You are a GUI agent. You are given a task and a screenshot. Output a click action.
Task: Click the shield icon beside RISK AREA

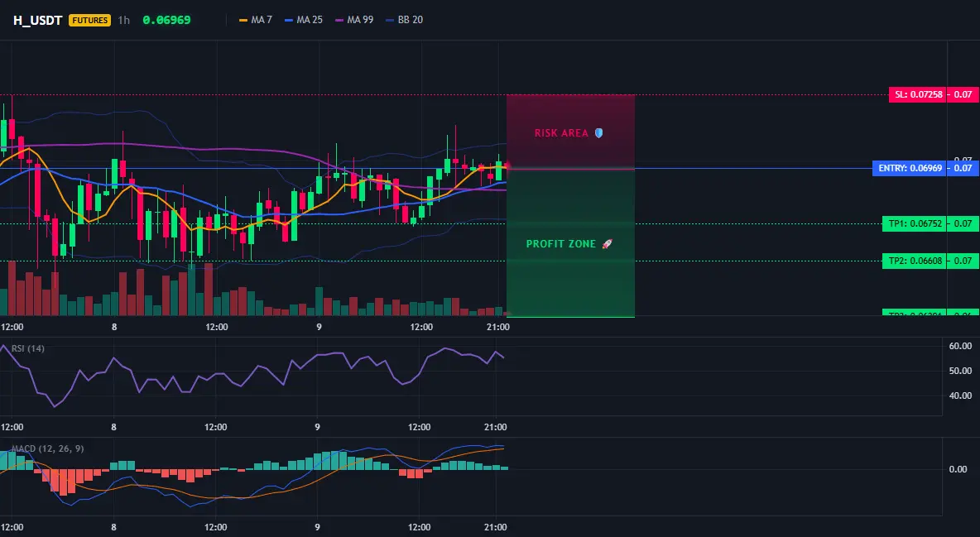pos(598,133)
